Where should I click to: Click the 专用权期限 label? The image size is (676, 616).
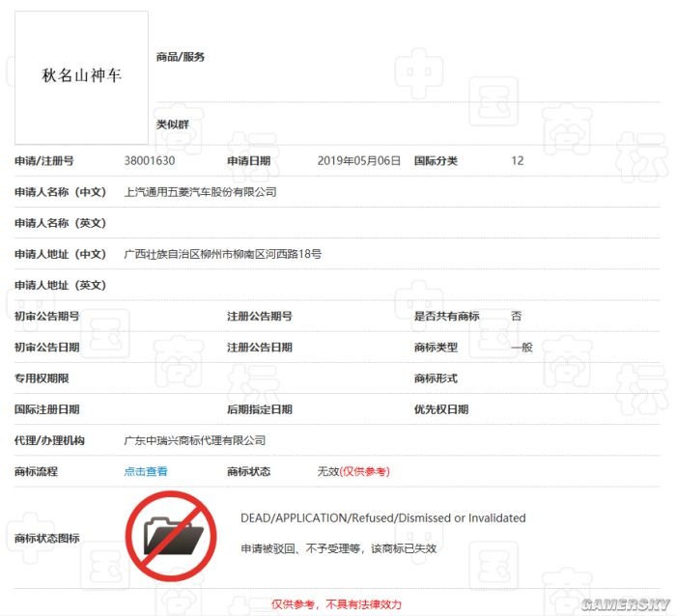(42, 378)
